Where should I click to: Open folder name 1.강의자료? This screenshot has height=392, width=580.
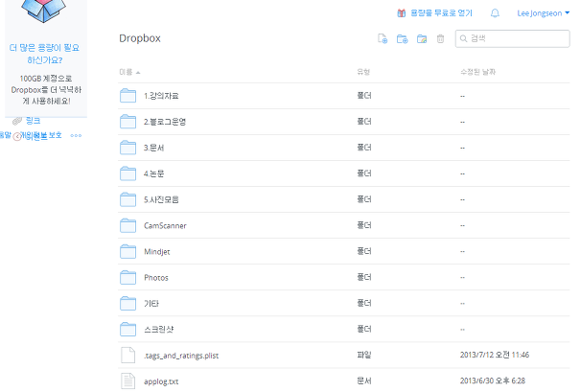(x=161, y=96)
